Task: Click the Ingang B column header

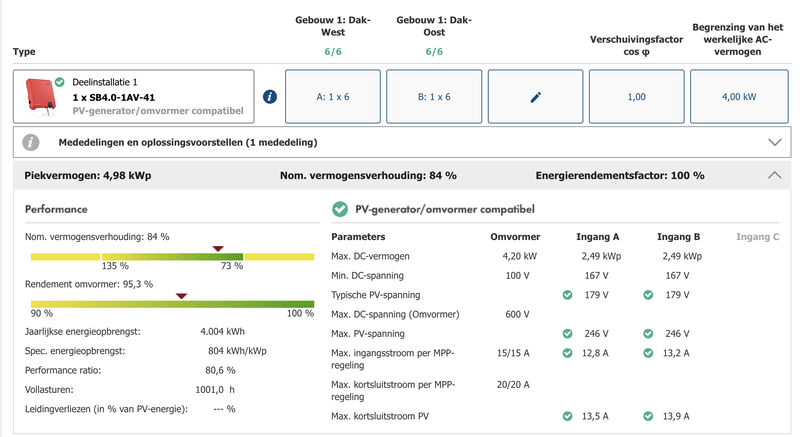Action: [679, 237]
